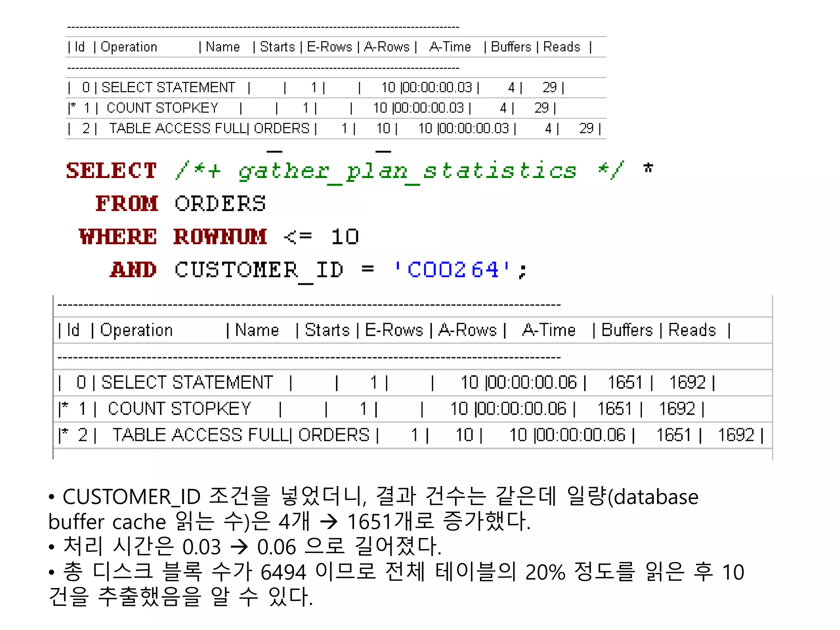Click the COUNT STOPKEY row in the top plan
The height and width of the screenshot is (630, 840).
coord(162,108)
